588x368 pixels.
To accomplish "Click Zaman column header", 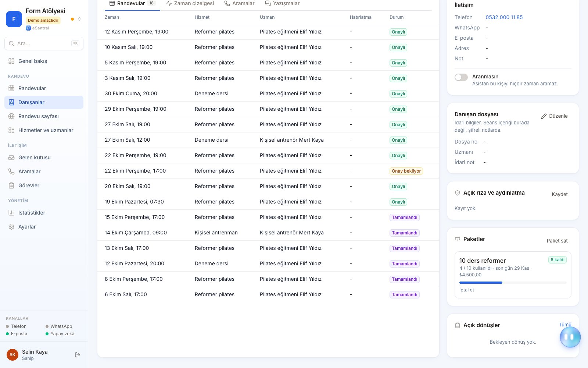I will point(112,17).
